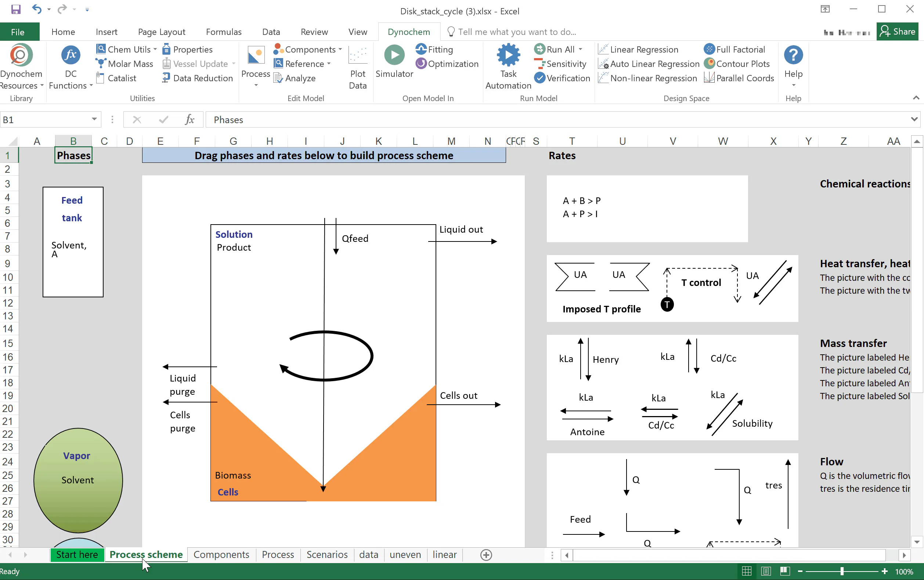Expand the Run All dropdown
Viewport: 924px width, 580px height.
(580, 50)
